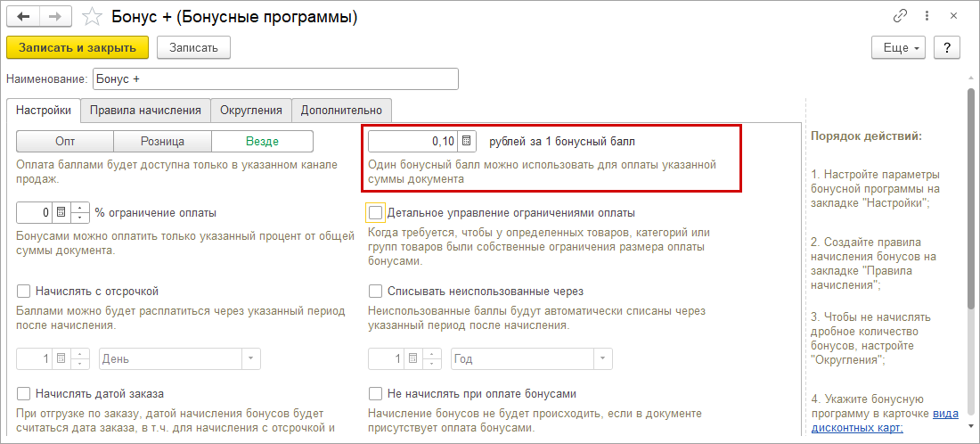Open calculator for rubles per bonus point

(468, 141)
